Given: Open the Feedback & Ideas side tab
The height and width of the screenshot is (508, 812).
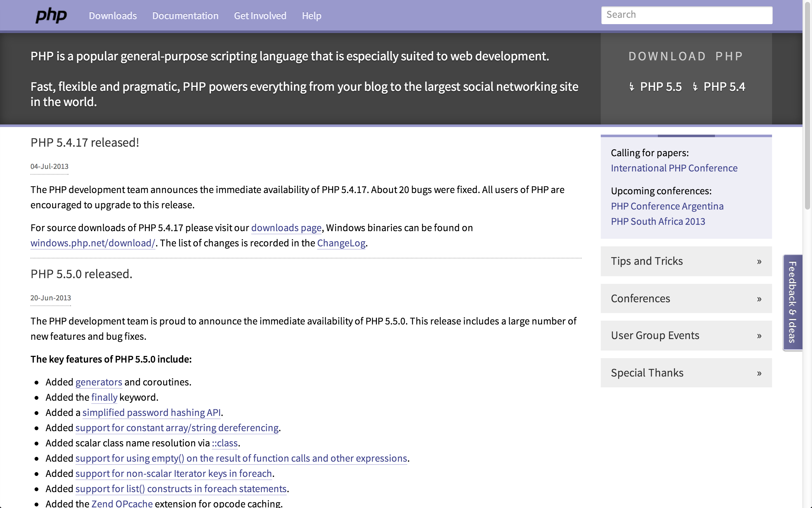Looking at the screenshot, I should click(x=793, y=302).
